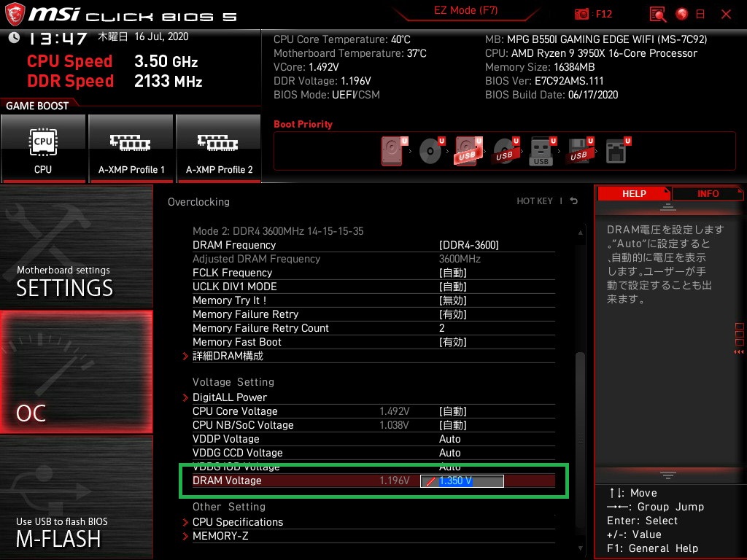
Task: Open the CPU NB/SoC Voltage mode dropdown
Action: [x=452, y=425]
